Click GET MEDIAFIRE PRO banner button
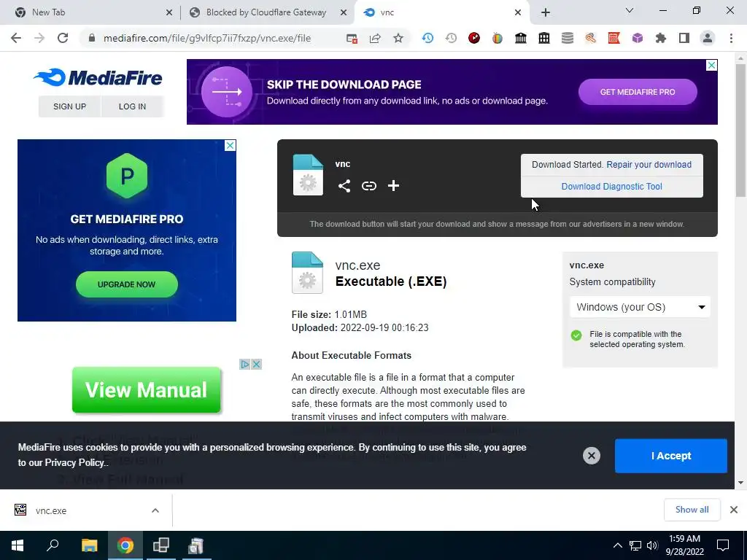The width and height of the screenshot is (747, 560). (638, 92)
